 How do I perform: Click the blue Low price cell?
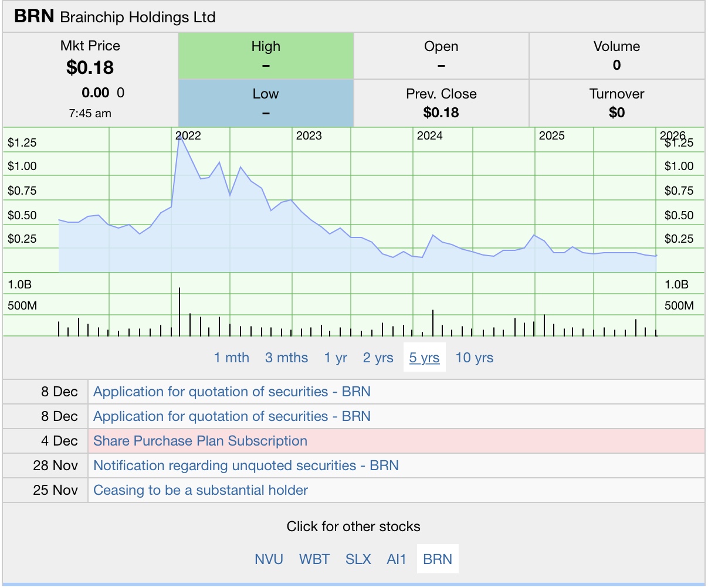click(266, 103)
